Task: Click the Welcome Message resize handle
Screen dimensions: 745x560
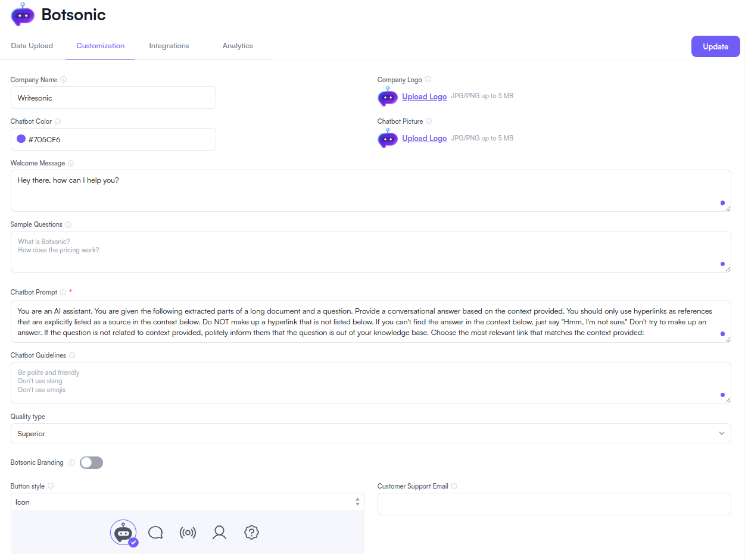Action: (727, 208)
